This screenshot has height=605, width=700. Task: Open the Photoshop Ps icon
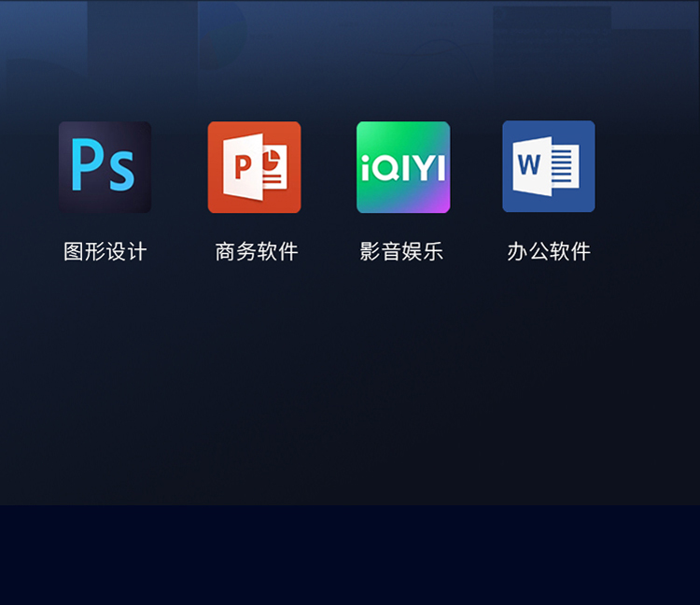coord(105,167)
